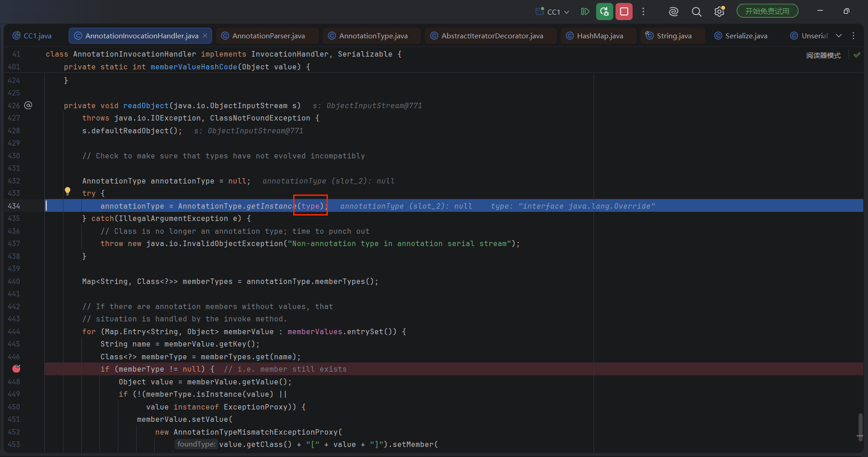Viewport: 868px width, 457px height.
Task: Click the green inspection checkmark icon
Action: [x=857, y=55]
